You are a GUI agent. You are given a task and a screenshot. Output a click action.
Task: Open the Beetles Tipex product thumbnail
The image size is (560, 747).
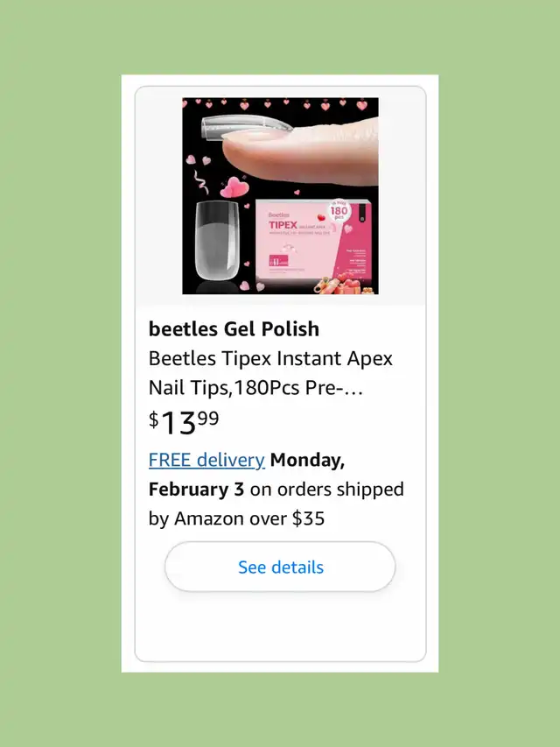tap(281, 196)
